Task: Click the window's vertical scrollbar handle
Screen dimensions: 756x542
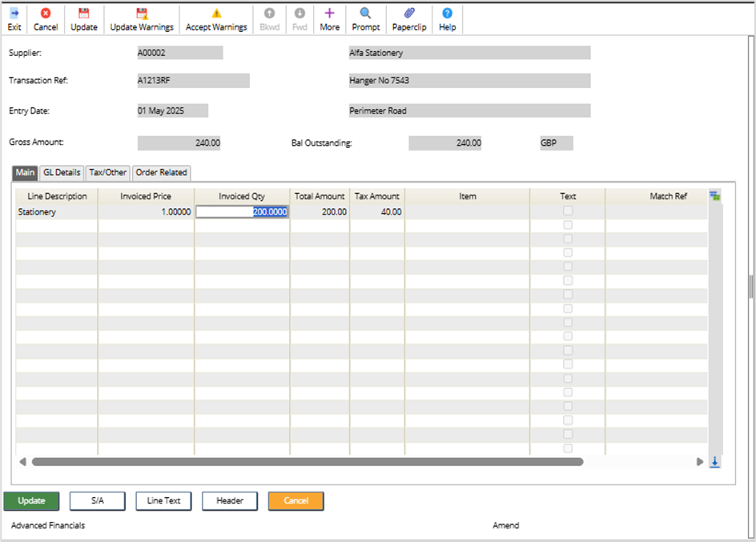Action: 751,287
